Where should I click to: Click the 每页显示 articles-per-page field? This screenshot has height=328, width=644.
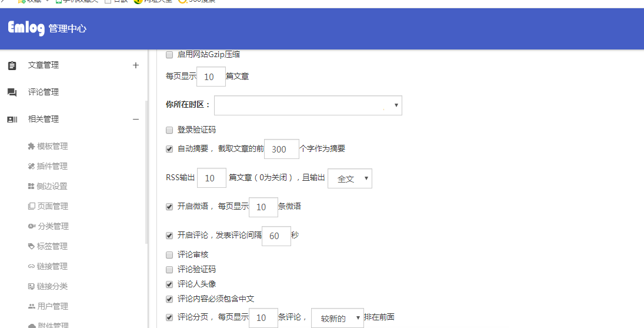211,77
